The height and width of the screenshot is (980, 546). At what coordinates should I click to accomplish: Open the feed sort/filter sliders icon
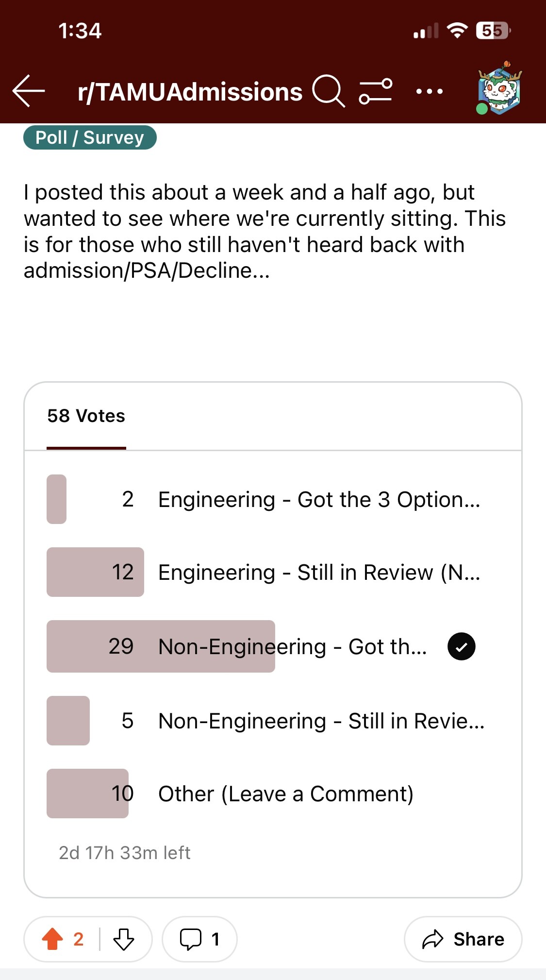[x=375, y=91]
